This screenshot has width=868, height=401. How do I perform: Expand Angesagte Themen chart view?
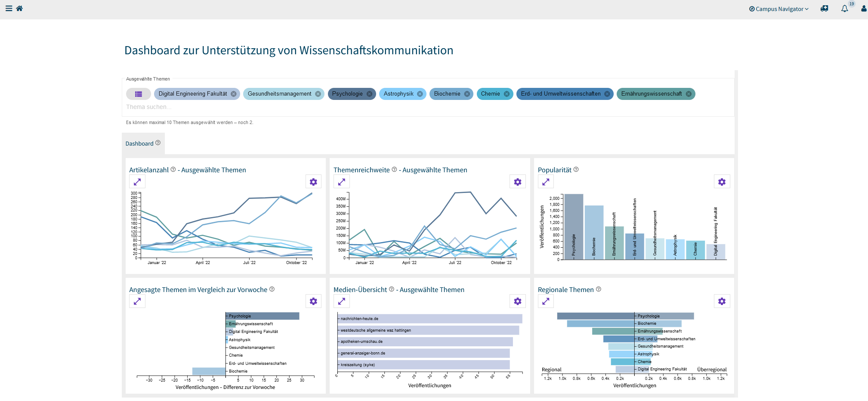click(x=137, y=302)
